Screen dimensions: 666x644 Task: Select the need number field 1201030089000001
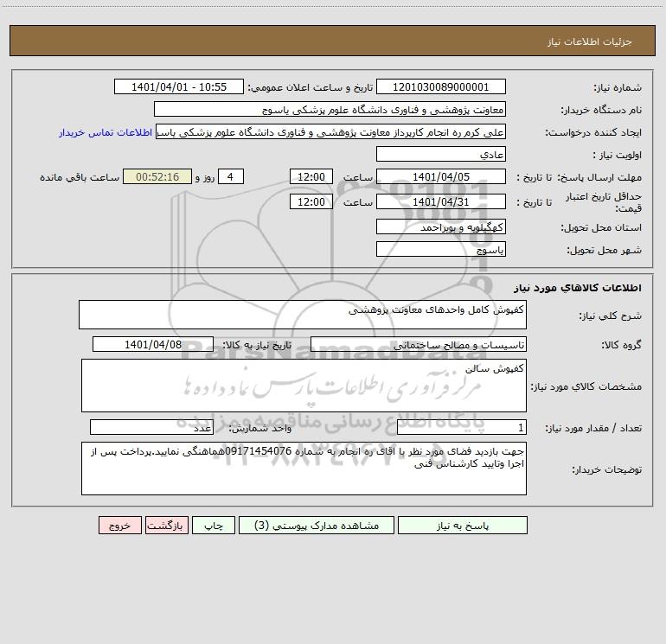(441, 86)
